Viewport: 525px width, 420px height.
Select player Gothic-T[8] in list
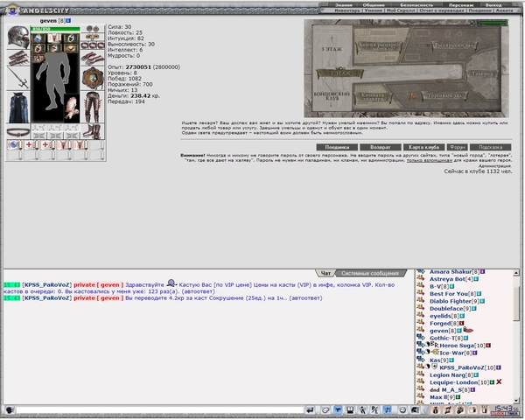click(x=446, y=338)
